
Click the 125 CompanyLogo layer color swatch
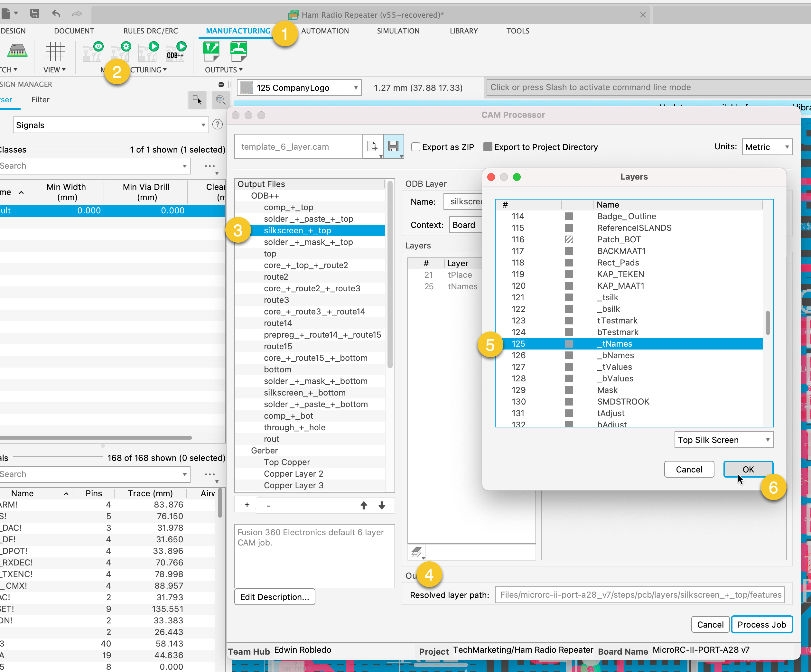coord(247,88)
